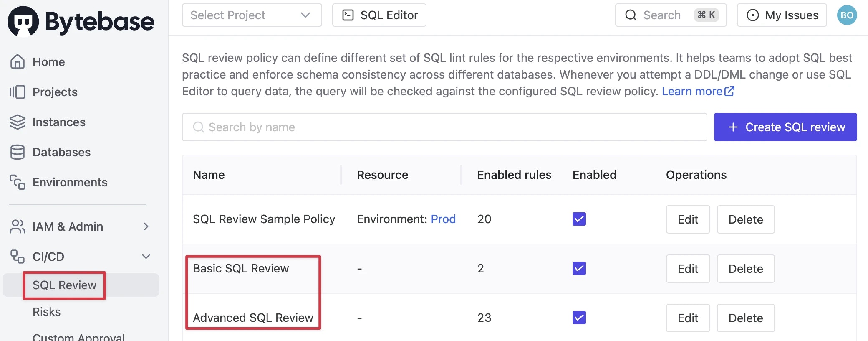Image resolution: width=868 pixels, height=341 pixels.
Task: Delete the SQL Review Sample Policy
Action: click(746, 219)
